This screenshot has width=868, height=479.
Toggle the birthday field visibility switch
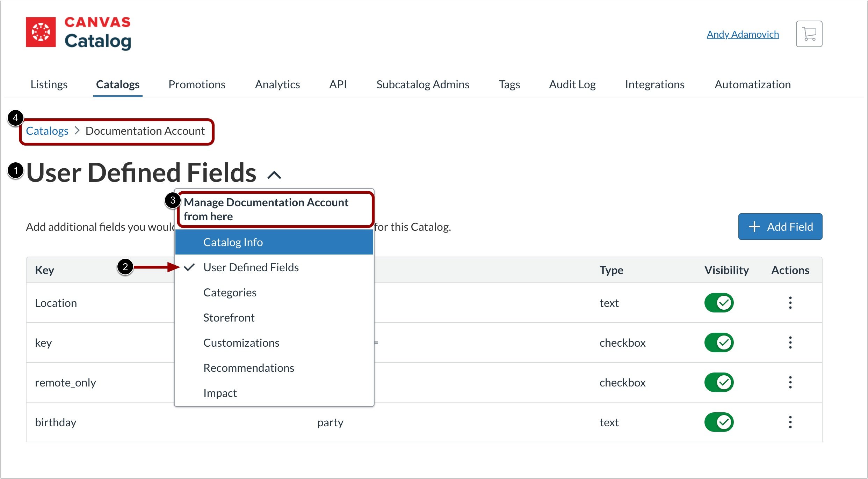[718, 422]
